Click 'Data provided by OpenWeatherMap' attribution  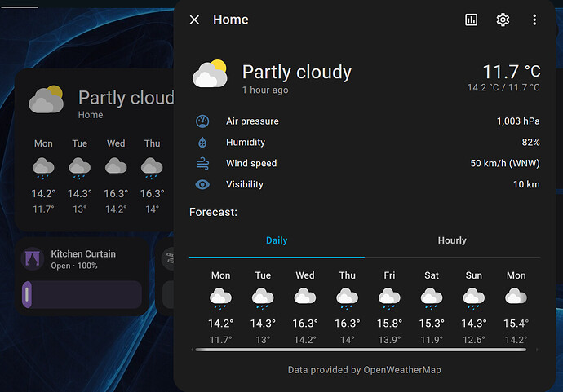point(365,370)
